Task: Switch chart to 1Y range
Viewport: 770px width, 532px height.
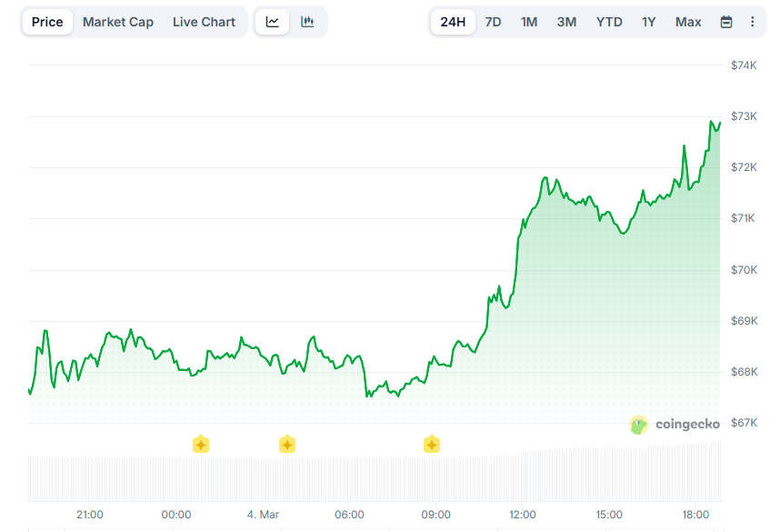Action: coord(648,22)
